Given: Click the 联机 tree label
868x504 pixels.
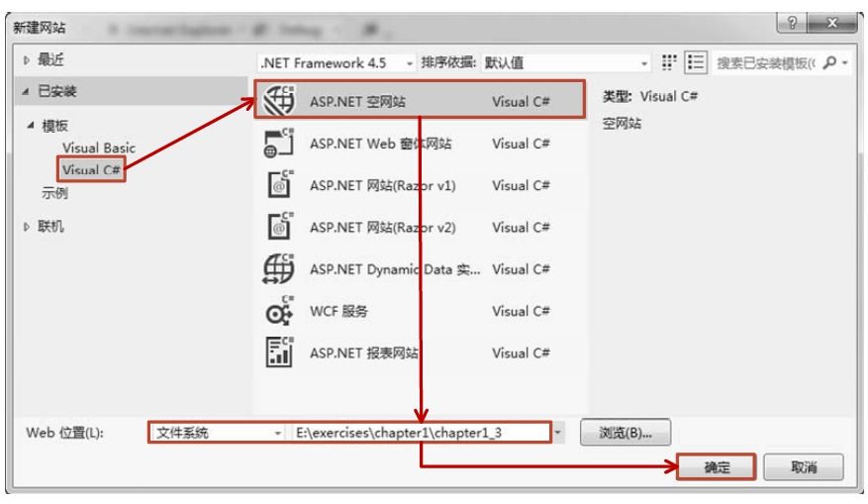Looking at the screenshot, I should (x=50, y=226).
